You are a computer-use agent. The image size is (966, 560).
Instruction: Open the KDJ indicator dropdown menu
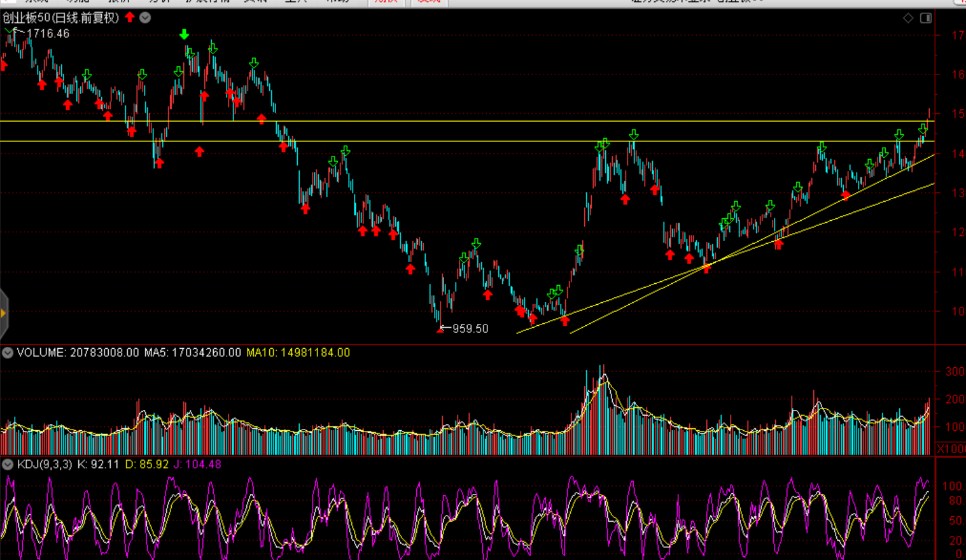coord(8,465)
